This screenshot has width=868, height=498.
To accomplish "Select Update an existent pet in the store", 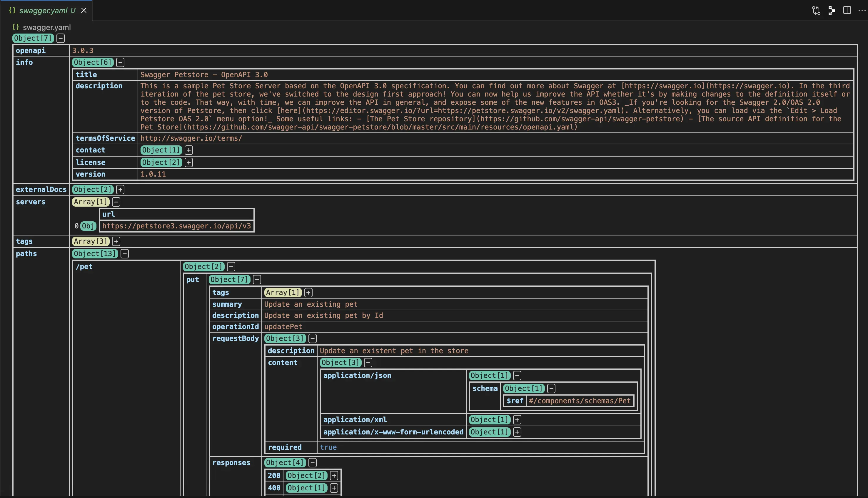I will [394, 351].
